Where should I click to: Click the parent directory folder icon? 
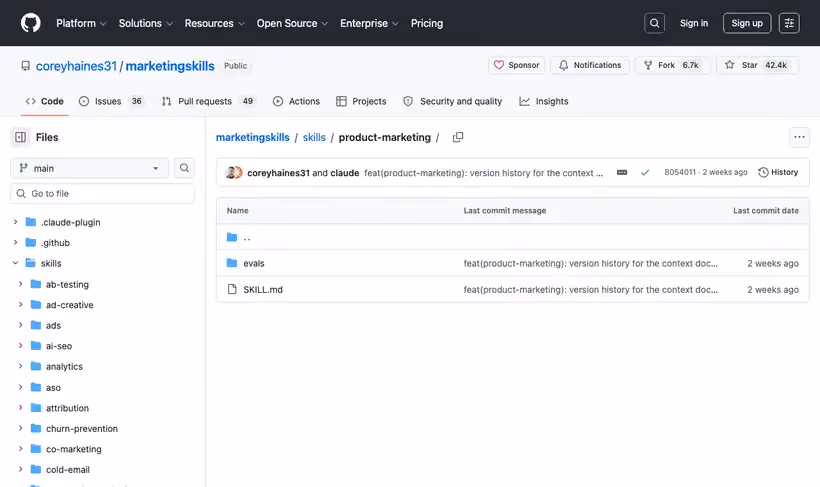tap(232, 237)
